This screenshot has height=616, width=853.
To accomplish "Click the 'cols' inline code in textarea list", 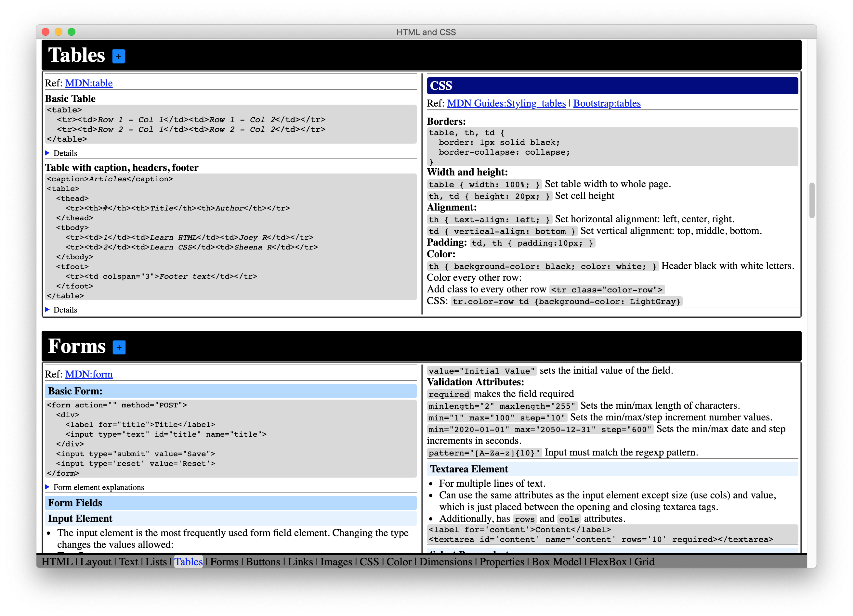I will [x=569, y=519].
